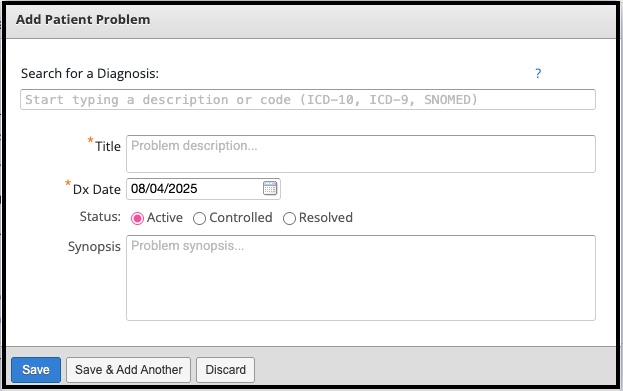Image resolution: width=623 pixels, height=391 pixels.
Task: Click the Dx Date field label
Action: pos(97,189)
